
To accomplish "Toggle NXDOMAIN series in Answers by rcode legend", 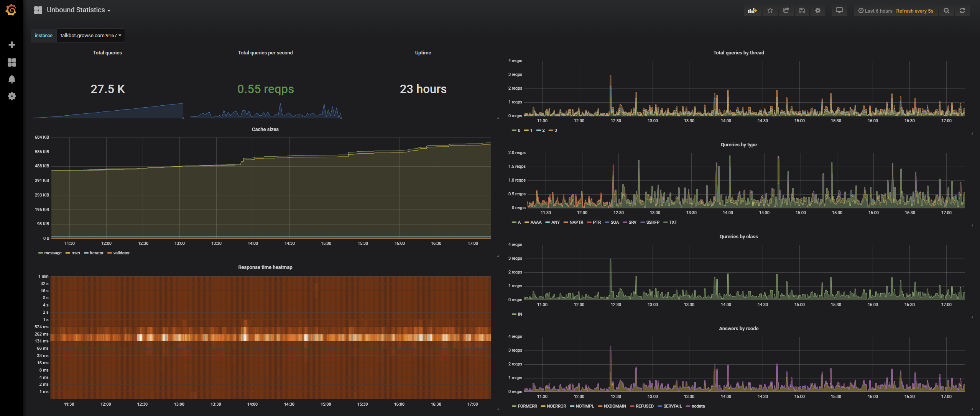I will [x=615, y=406].
